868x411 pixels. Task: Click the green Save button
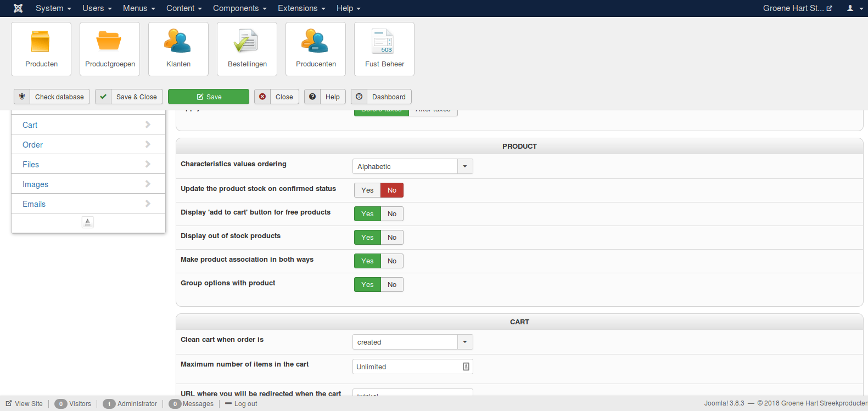coord(209,97)
